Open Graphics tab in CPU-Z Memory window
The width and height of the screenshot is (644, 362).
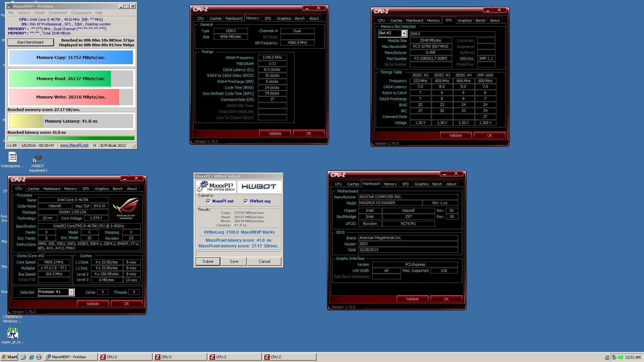click(284, 18)
